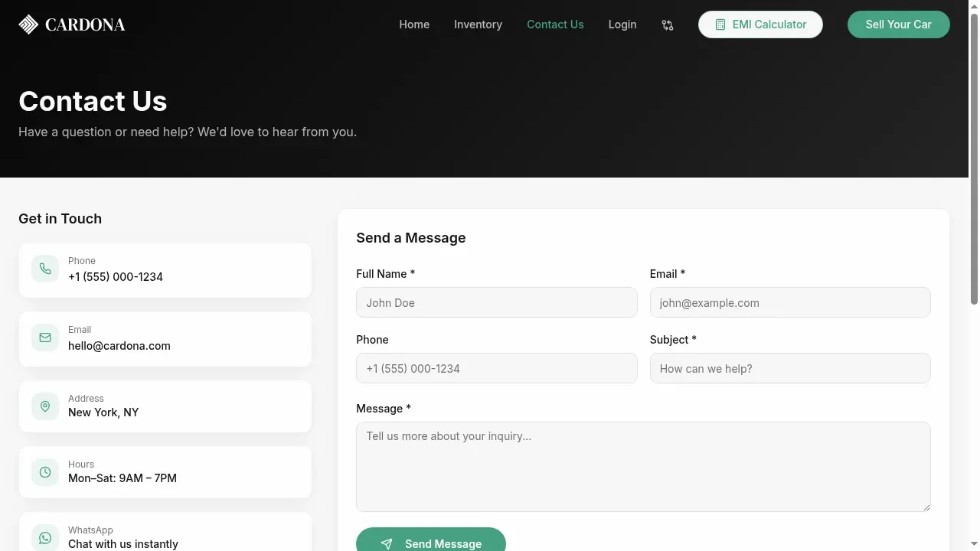Viewport: 980px width, 551px height.
Task: Click the Cardona logo icon
Action: pyautogui.click(x=28, y=24)
